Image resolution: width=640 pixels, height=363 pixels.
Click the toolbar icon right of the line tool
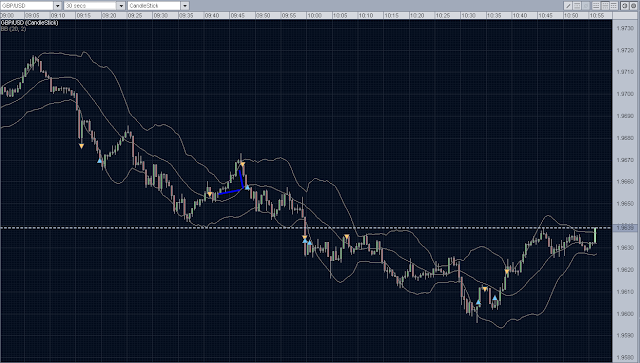point(577,6)
